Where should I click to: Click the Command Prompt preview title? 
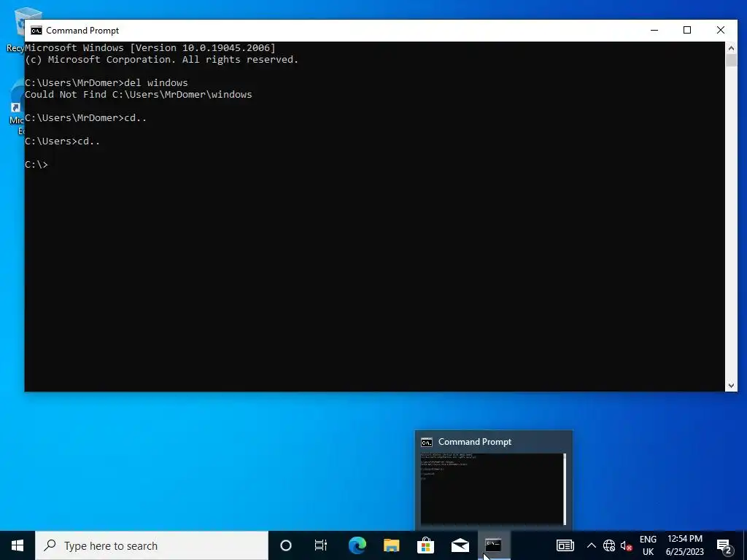coord(474,442)
